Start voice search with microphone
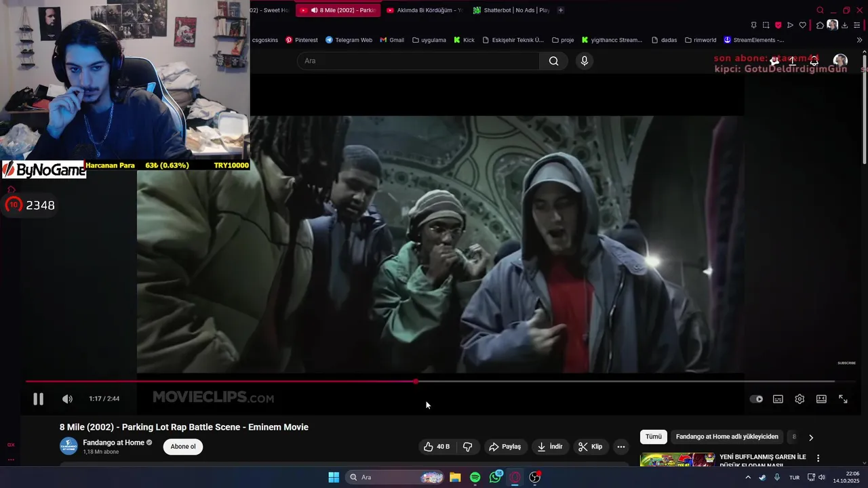Screen dimensions: 868x488 tap(585, 61)
